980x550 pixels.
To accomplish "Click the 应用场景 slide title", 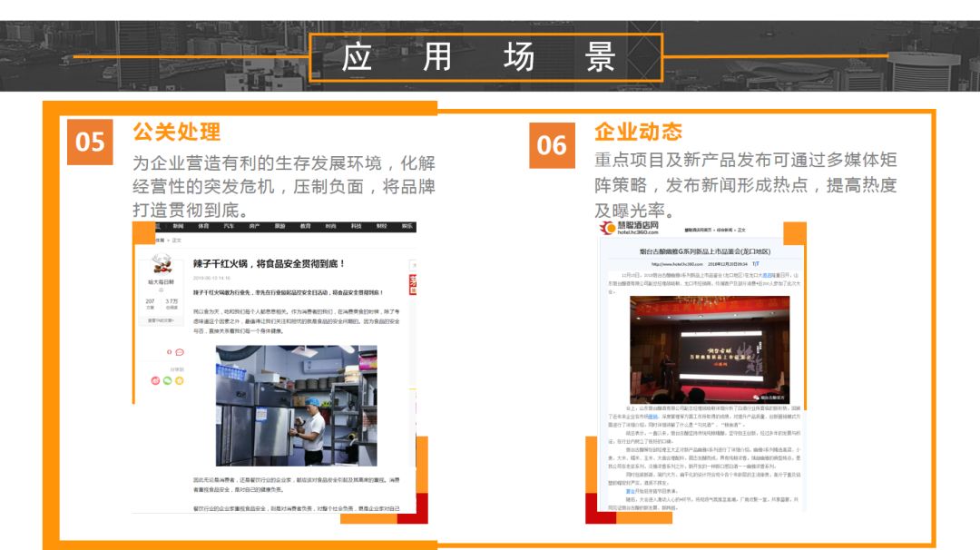I will [x=479, y=57].
